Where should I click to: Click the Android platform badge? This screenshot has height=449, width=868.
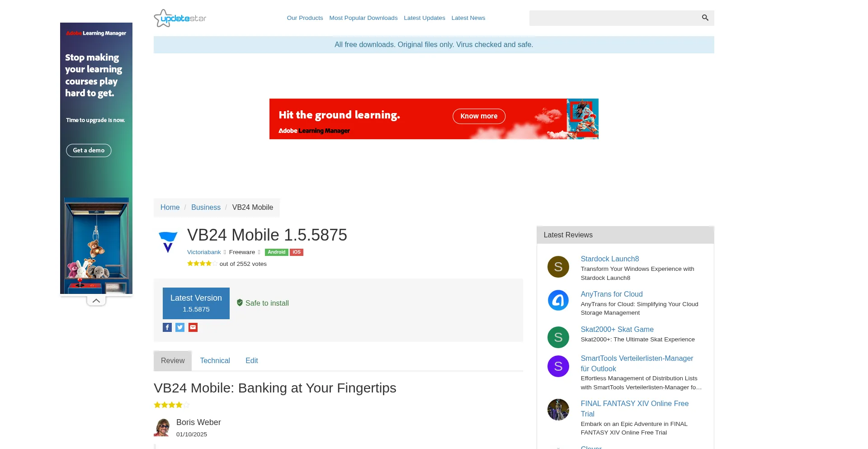tap(277, 252)
